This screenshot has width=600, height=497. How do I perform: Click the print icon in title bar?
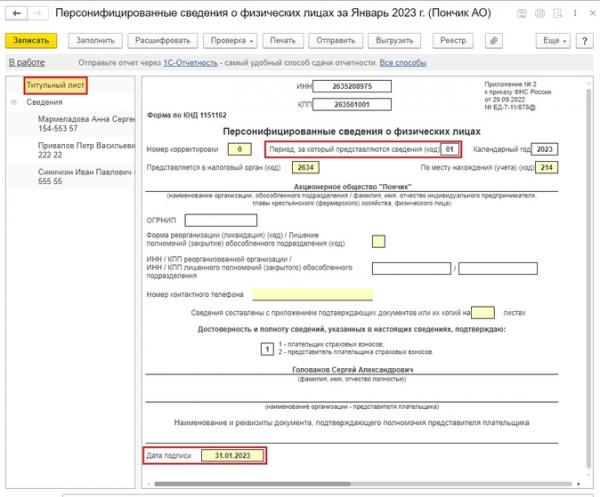[x=540, y=13]
